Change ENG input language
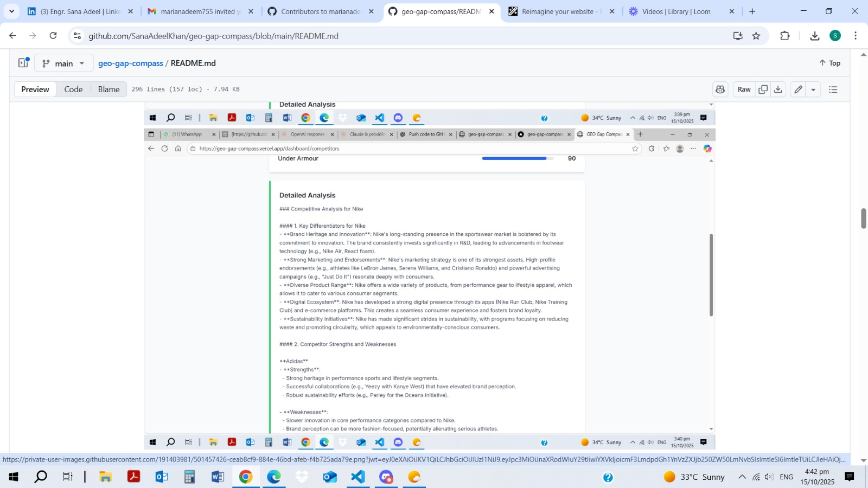The height and width of the screenshot is (488, 868). (786, 477)
